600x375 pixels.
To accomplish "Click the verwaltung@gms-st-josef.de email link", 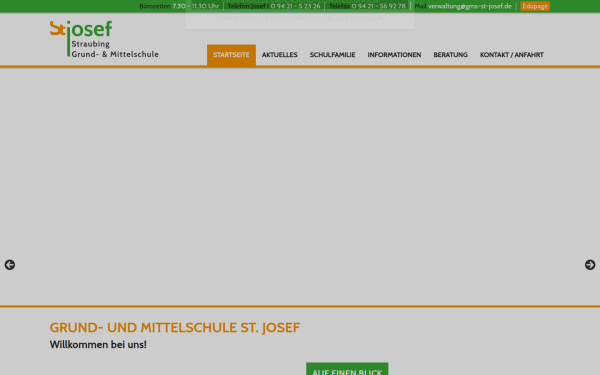I will tap(470, 6).
